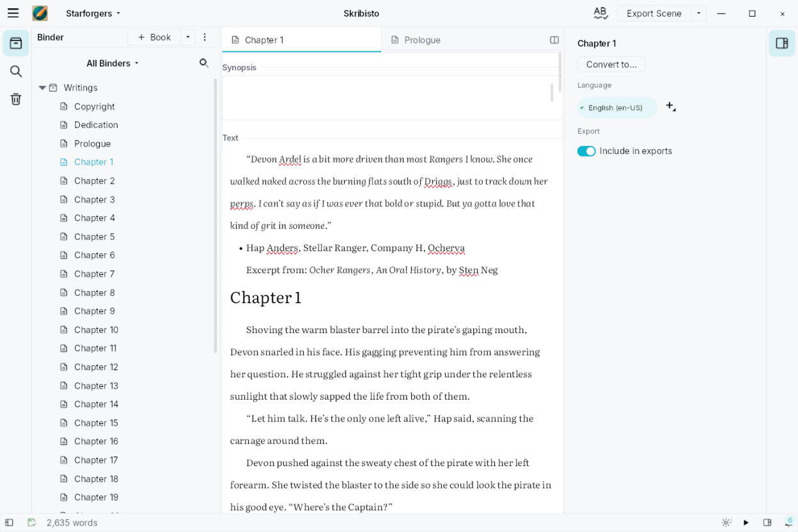798x532 pixels.
Task: Select Chapter 5 in the binder
Action: [95, 237]
